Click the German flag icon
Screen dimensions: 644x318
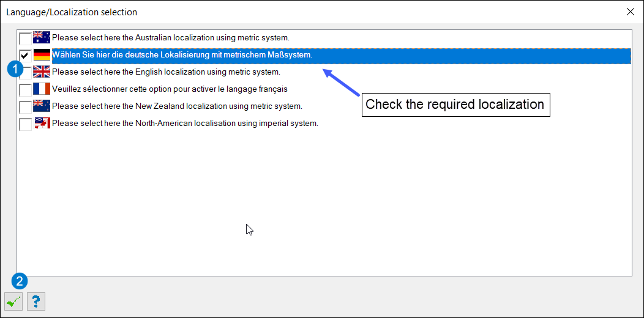point(42,55)
